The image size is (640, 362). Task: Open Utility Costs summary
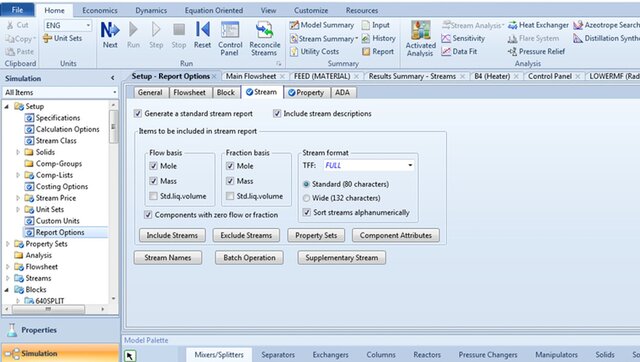[314, 51]
